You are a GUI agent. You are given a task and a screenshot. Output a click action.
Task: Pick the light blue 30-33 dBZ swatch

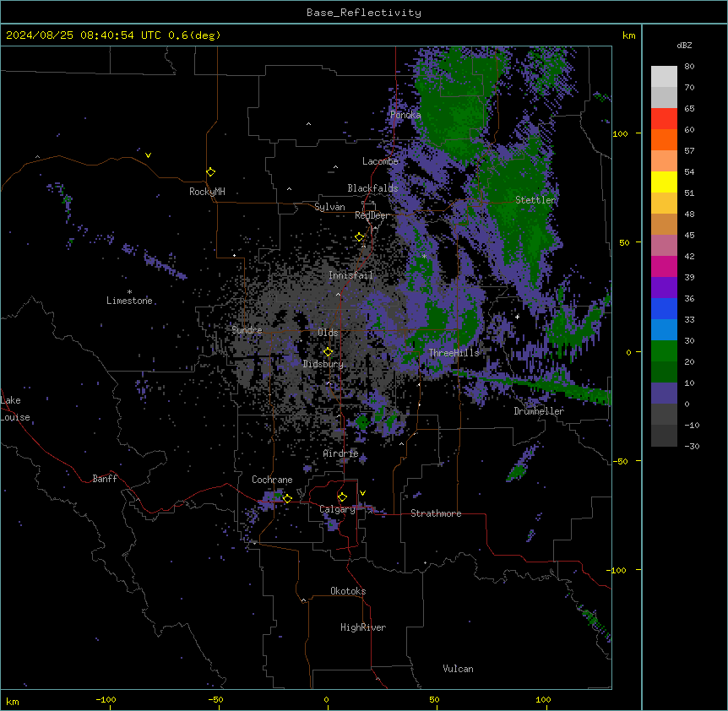point(664,330)
